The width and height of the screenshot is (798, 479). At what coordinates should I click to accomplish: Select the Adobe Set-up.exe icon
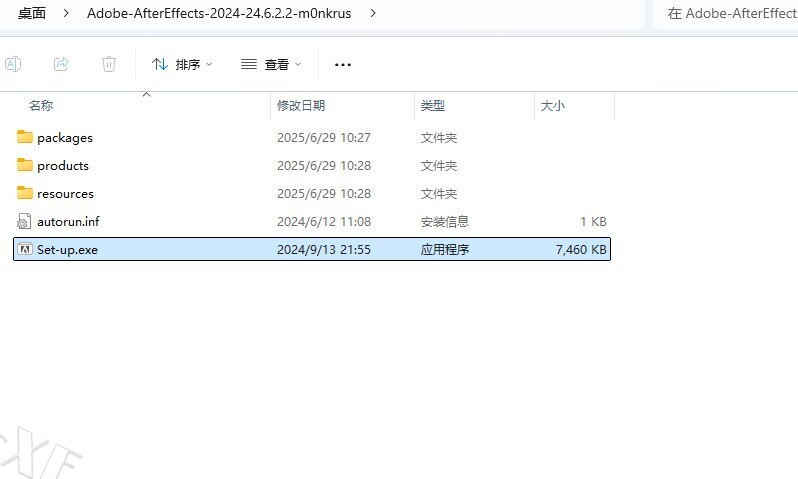pyautogui.click(x=24, y=249)
